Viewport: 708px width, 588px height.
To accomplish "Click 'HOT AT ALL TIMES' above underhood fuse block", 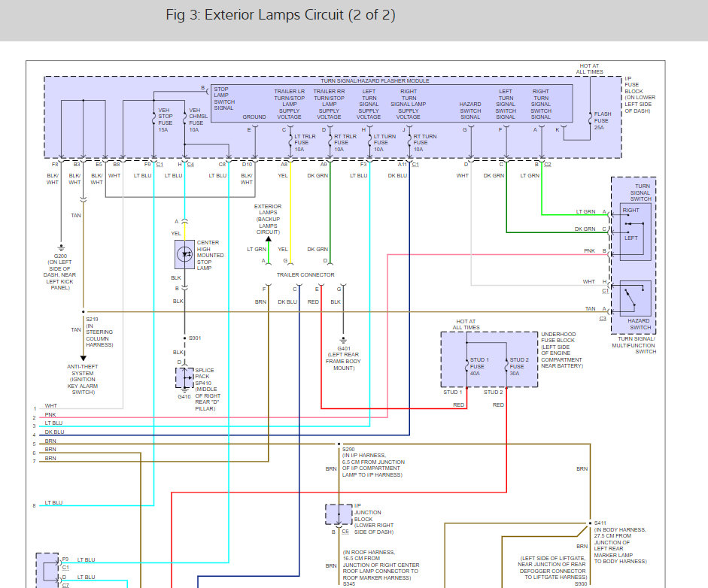I will [466, 325].
